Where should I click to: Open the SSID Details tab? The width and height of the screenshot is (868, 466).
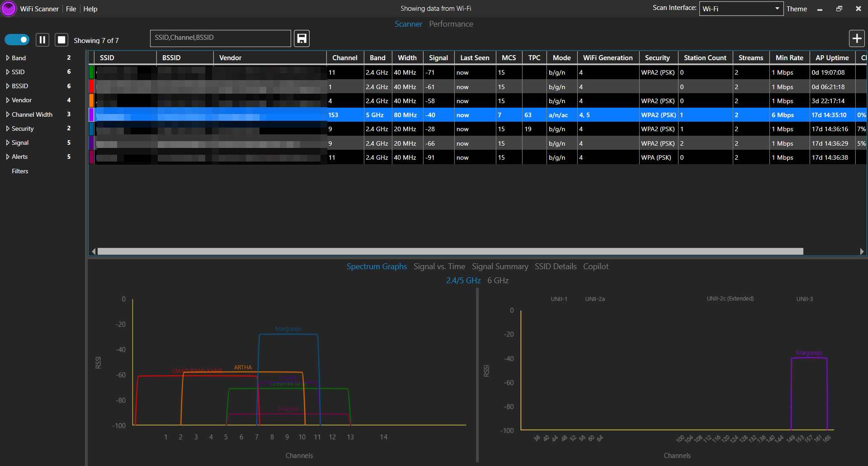pos(556,266)
